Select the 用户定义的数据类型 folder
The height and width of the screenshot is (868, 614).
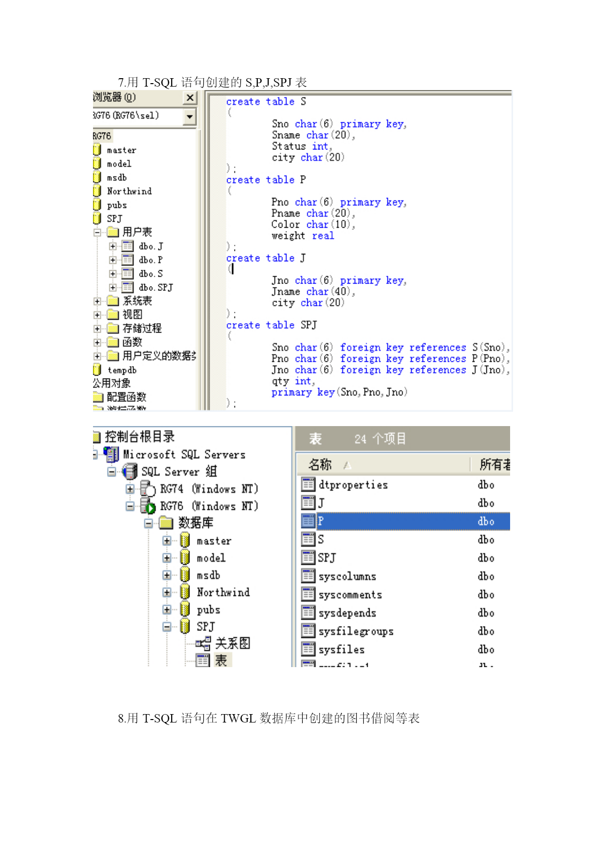coord(159,356)
